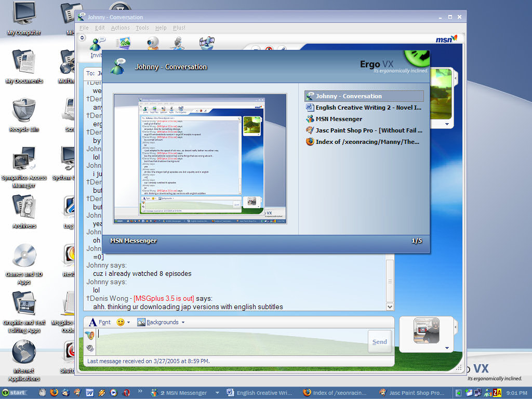This screenshot has width=532, height=399.
Task: Open the Actions menu
Action: coord(120,28)
